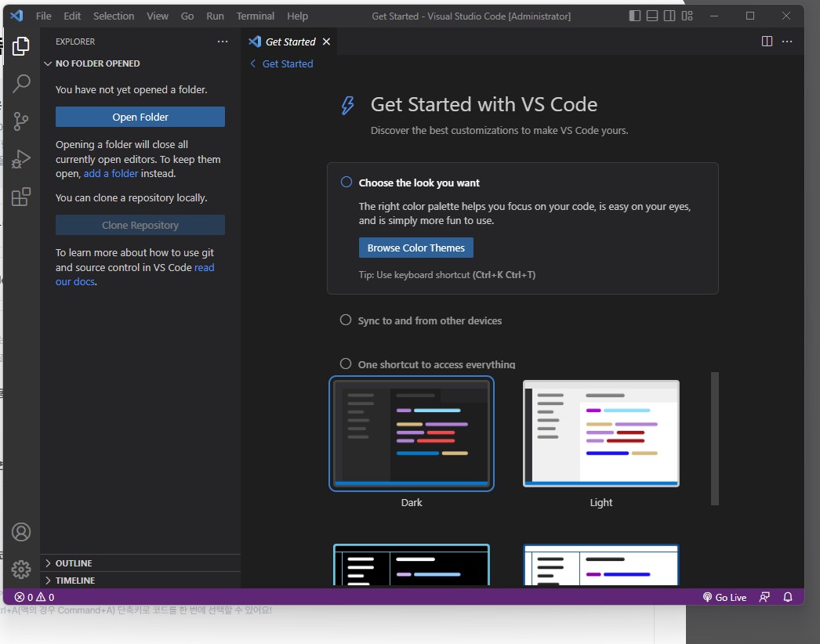This screenshot has width=820, height=644.
Task: Select the Dark theme preview
Action: pos(411,433)
